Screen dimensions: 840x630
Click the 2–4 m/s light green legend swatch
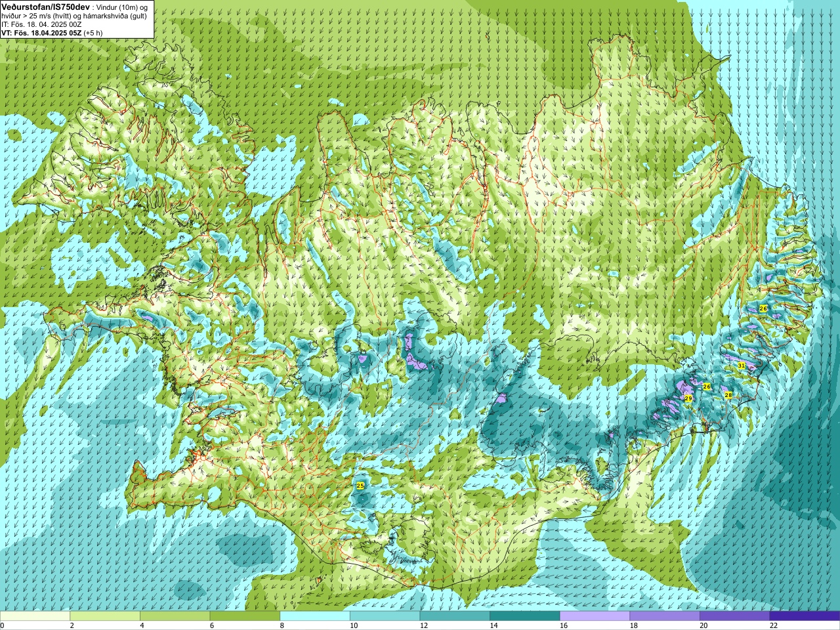tap(105, 616)
